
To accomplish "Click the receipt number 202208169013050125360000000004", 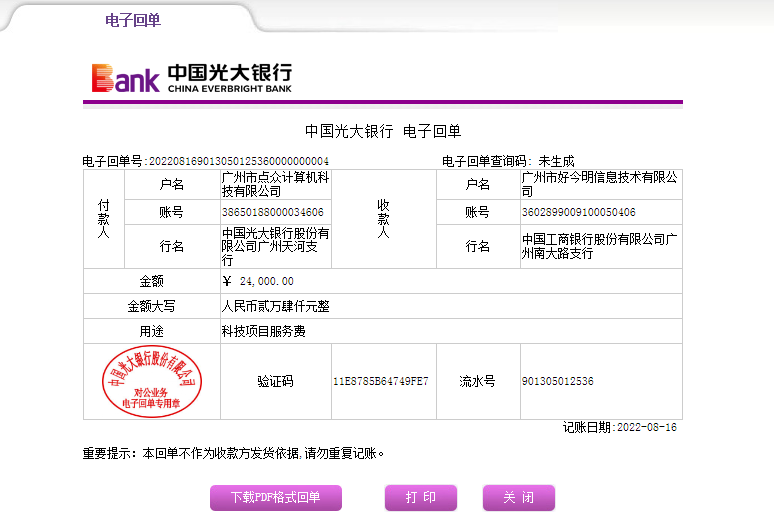I will [x=239, y=161].
